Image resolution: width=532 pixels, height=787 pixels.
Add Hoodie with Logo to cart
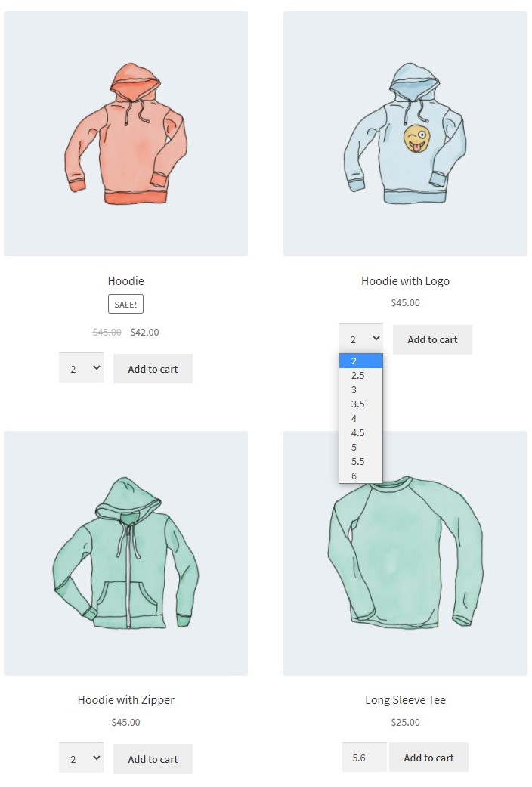coord(432,339)
